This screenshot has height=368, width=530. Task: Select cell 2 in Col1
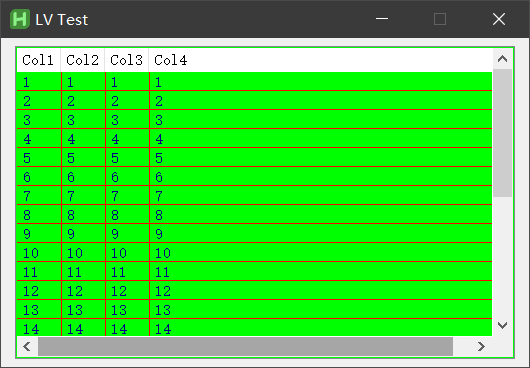coord(39,101)
